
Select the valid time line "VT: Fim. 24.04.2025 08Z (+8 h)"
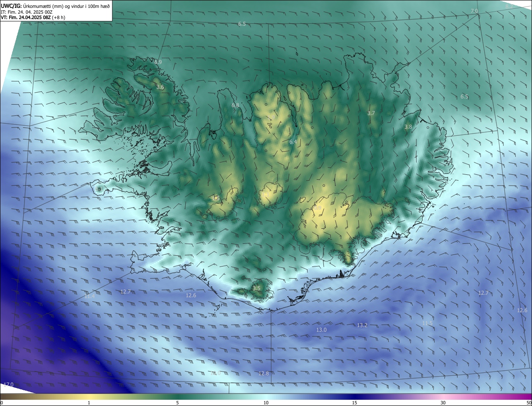pyautogui.click(x=34, y=17)
